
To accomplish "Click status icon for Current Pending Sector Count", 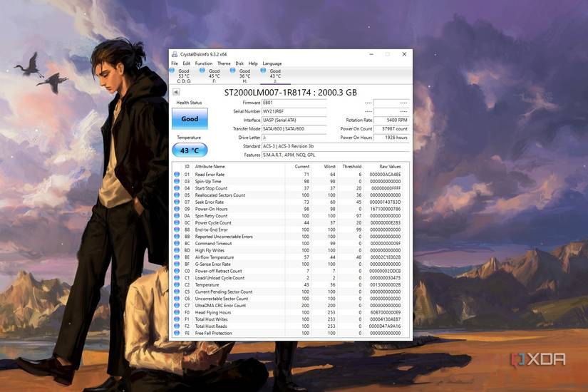I will coord(177,292).
